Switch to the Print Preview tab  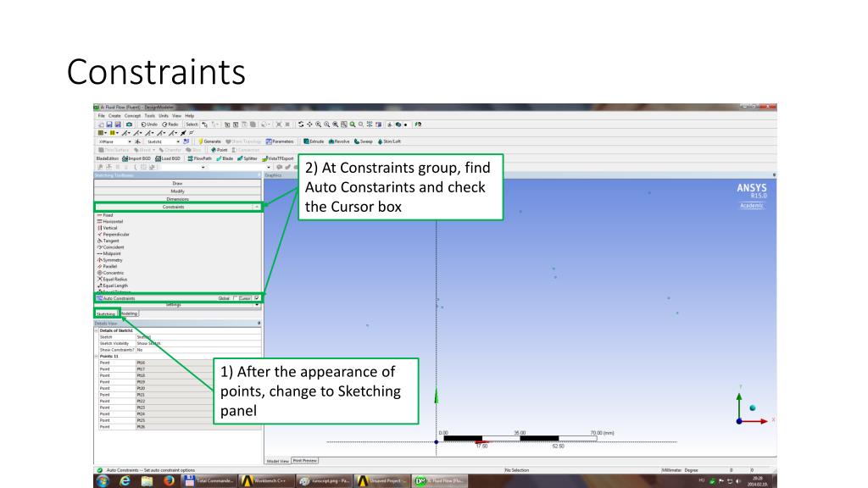[x=305, y=461]
